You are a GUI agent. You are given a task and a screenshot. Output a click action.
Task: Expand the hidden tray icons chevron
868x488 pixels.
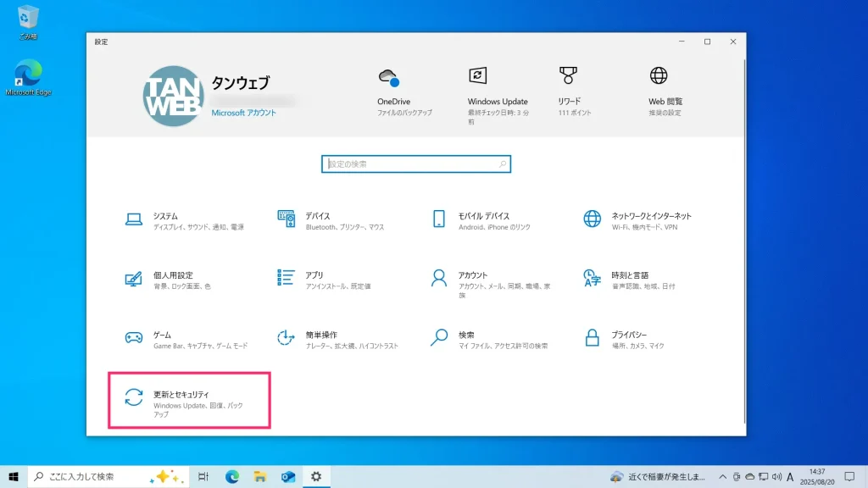click(x=722, y=476)
